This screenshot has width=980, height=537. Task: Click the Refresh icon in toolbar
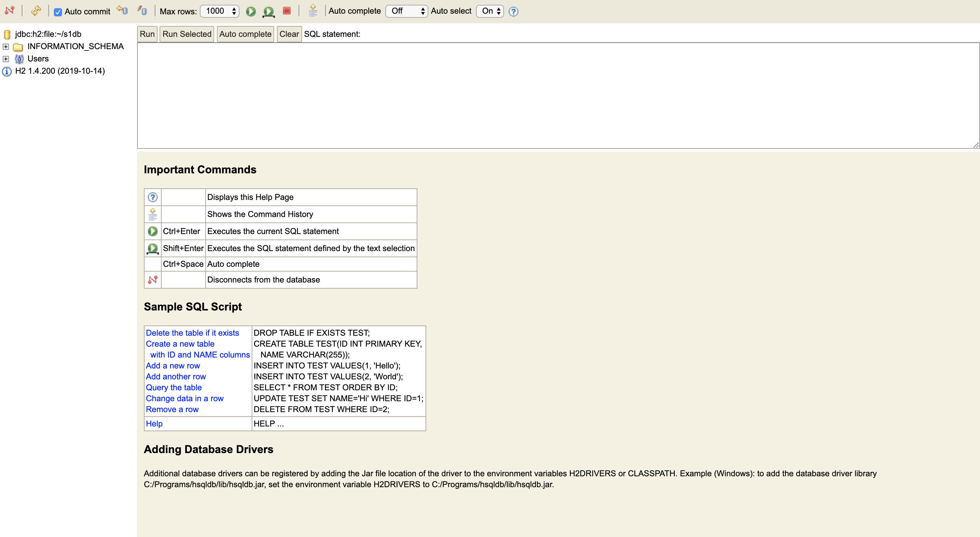(x=36, y=11)
